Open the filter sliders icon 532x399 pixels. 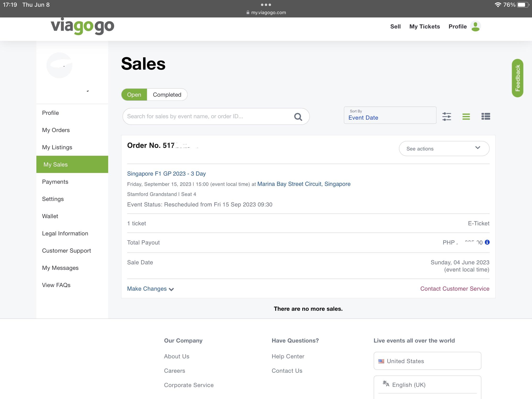[446, 117]
